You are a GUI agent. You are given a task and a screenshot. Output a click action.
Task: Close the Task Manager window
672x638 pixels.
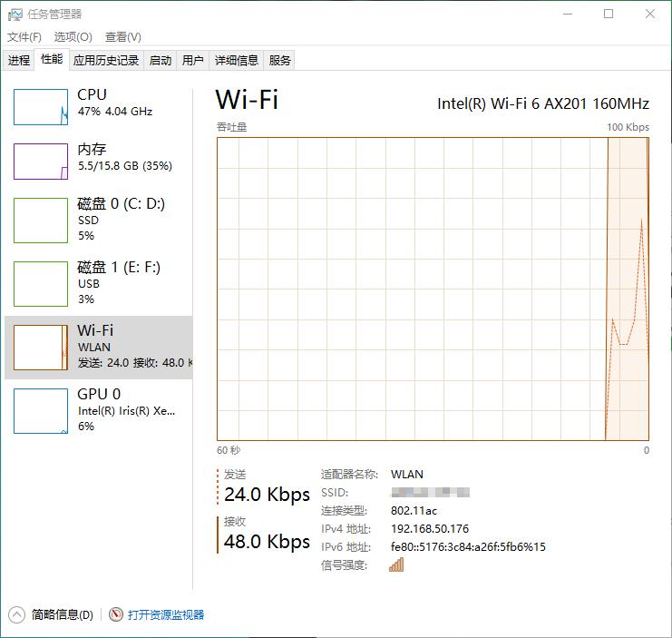pyautogui.click(x=649, y=15)
